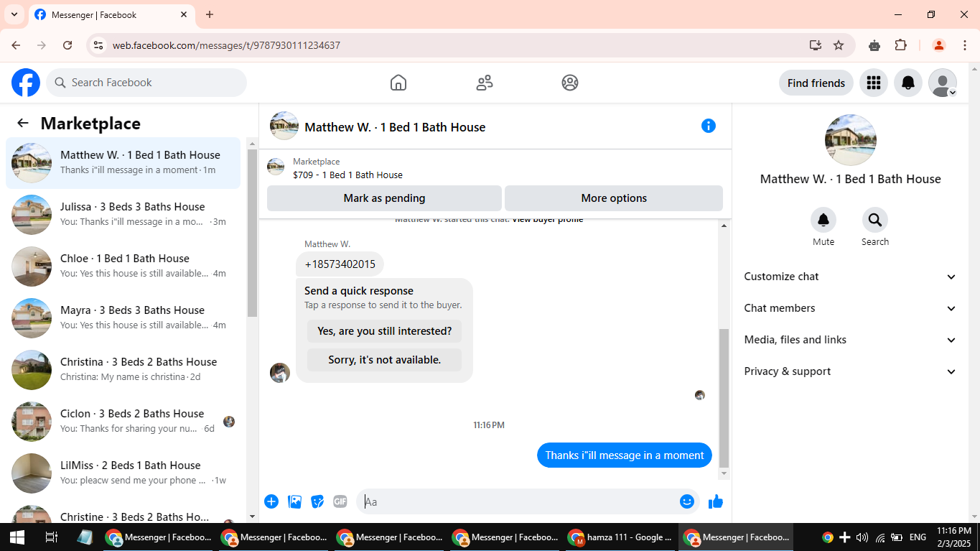Choose a sticker from the composer
Viewport: 980px width, 551px height.
click(x=317, y=501)
